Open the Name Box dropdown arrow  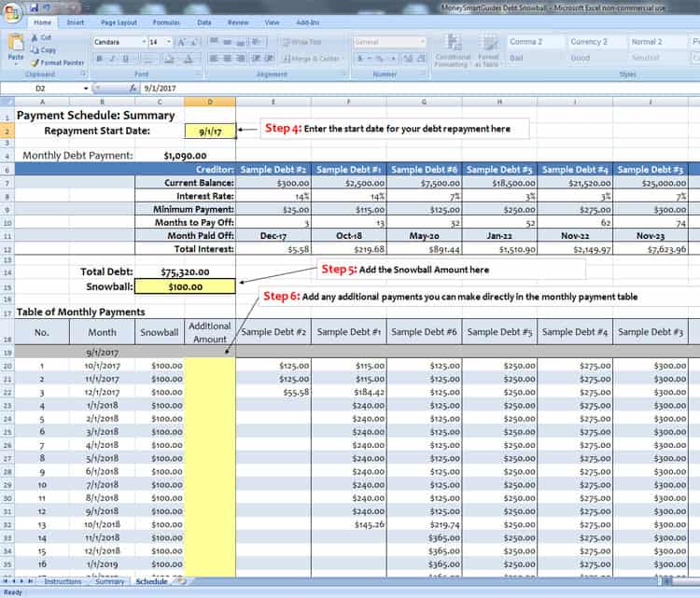point(86,89)
